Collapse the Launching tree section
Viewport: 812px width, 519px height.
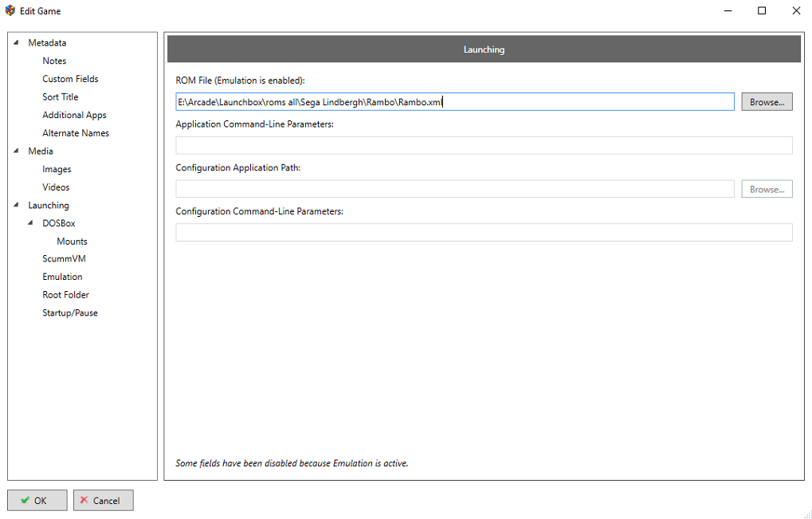click(x=16, y=205)
